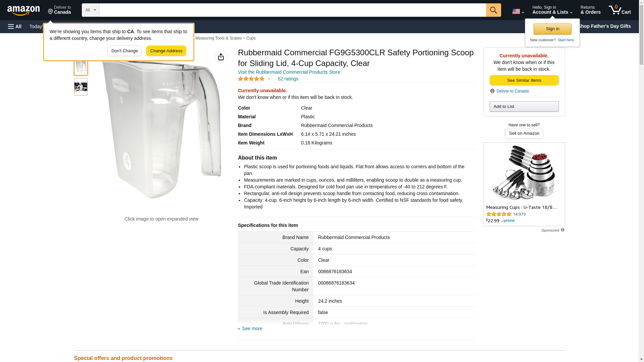Click See Similar Items button
644x362 pixels.
524,80
